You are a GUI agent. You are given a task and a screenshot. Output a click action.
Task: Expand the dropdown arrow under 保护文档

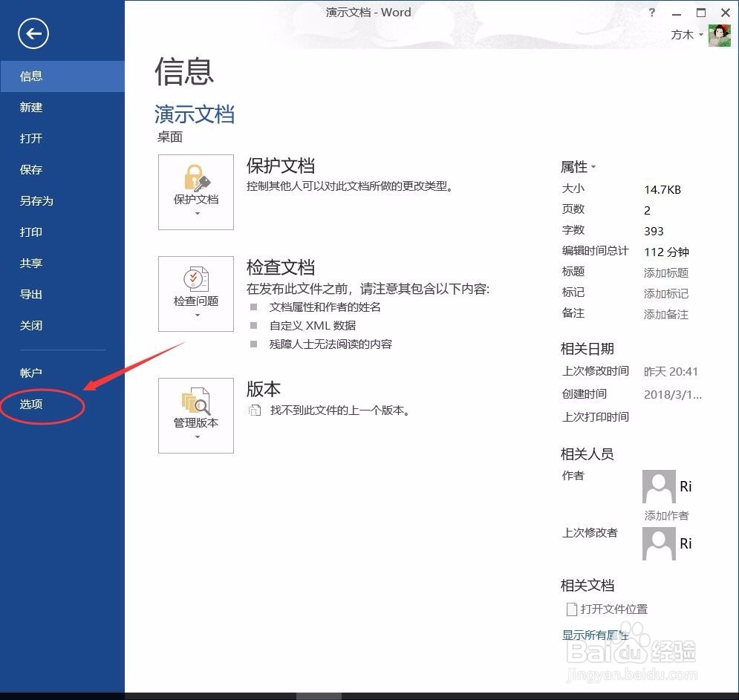pyautogui.click(x=198, y=213)
